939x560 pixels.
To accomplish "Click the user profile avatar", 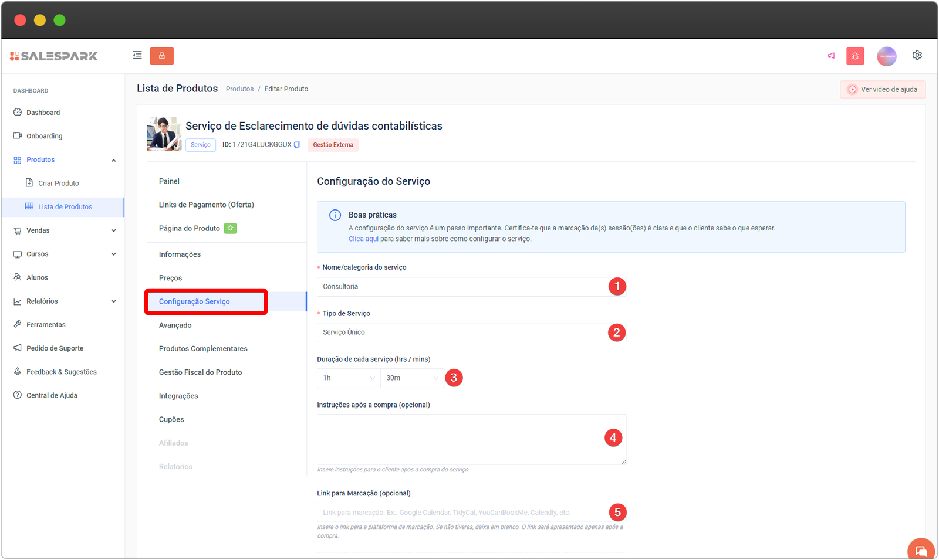I will (886, 56).
